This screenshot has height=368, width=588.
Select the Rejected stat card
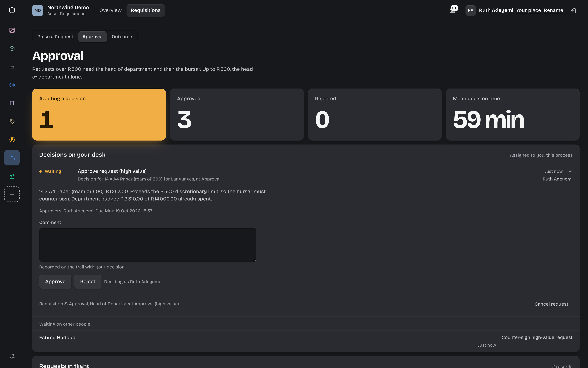375,114
